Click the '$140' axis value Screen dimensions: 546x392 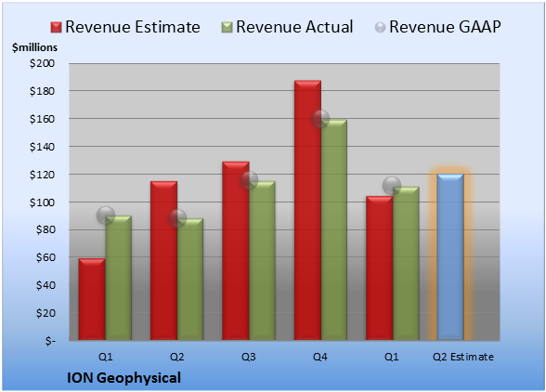pos(42,147)
